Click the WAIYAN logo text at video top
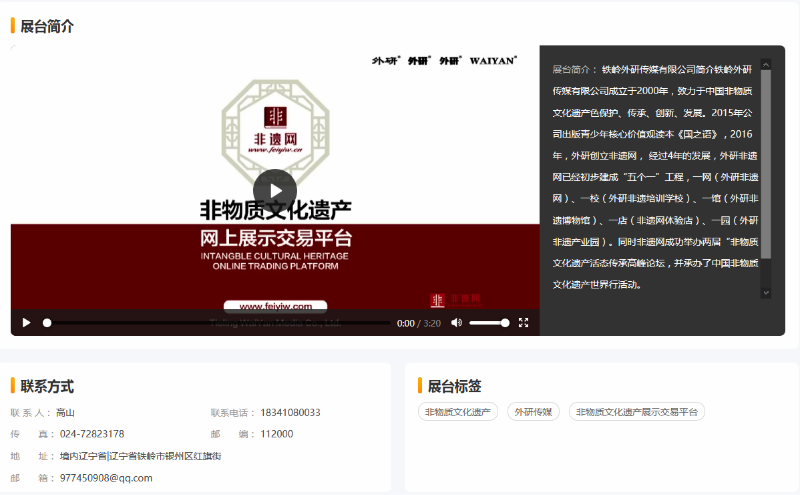 [x=493, y=61]
